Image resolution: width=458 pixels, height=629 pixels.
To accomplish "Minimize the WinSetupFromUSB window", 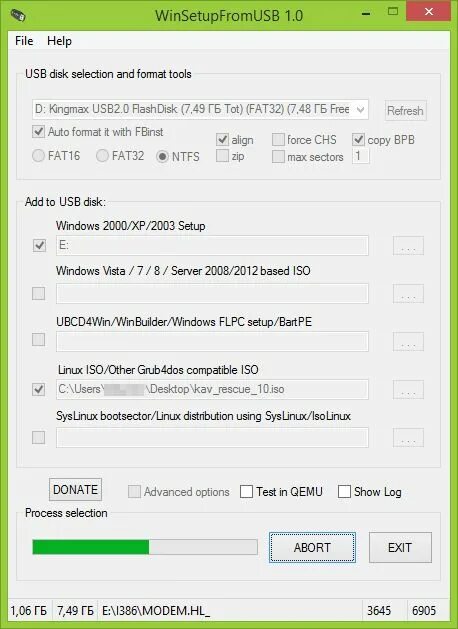I will (366, 14).
